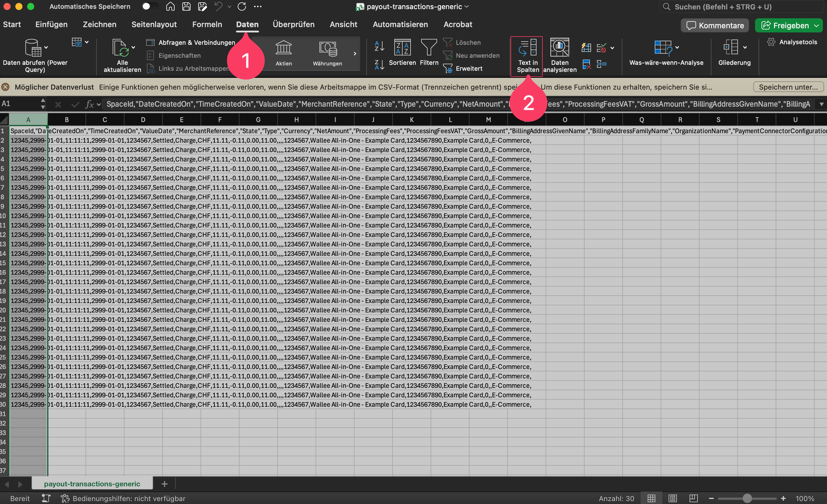Sort ascending with the A-Z icon
827x504 pixels.
click(379, 46)
